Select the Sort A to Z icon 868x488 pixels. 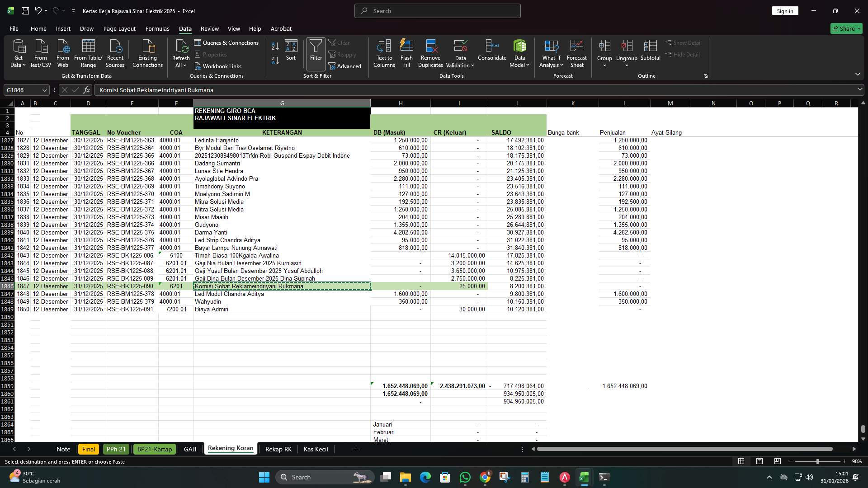[x=274, y=46]
